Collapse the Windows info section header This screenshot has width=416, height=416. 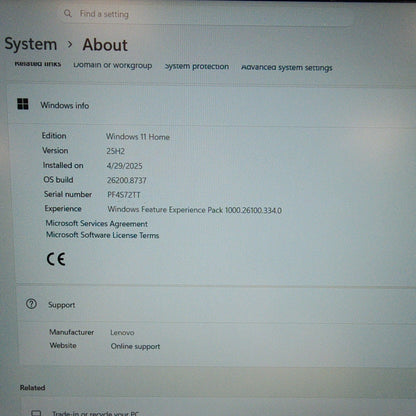pos(211,105)
